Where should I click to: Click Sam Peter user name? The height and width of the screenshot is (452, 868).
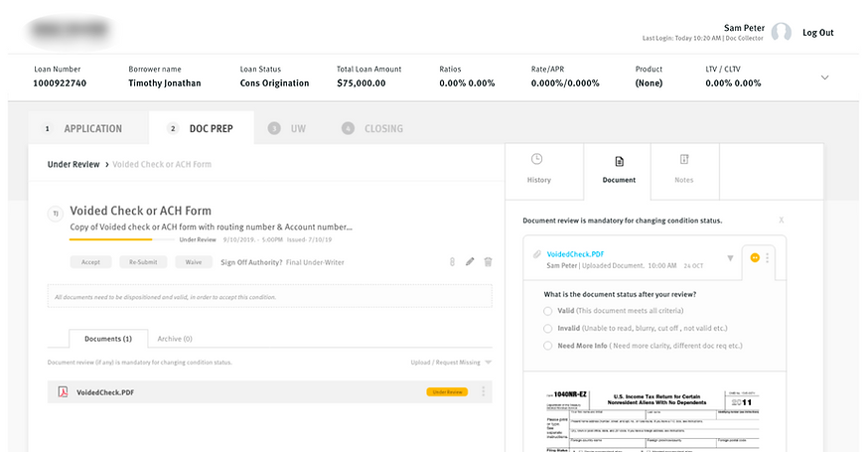[744, 28]
